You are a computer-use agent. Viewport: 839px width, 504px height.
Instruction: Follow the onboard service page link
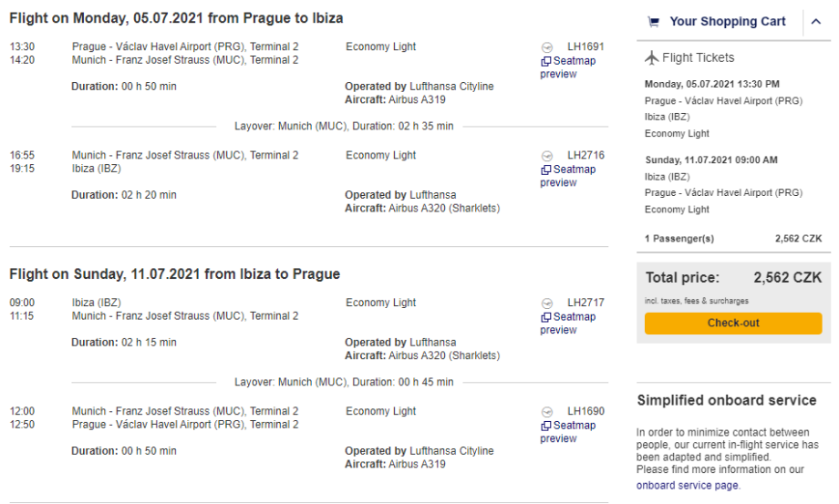click(x=687, y=486)
